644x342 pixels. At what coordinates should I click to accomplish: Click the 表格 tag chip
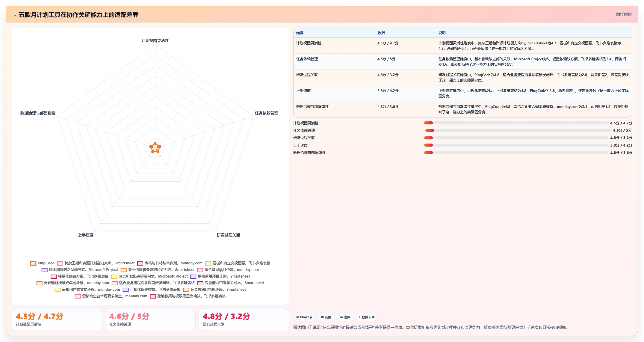point(326,317)
